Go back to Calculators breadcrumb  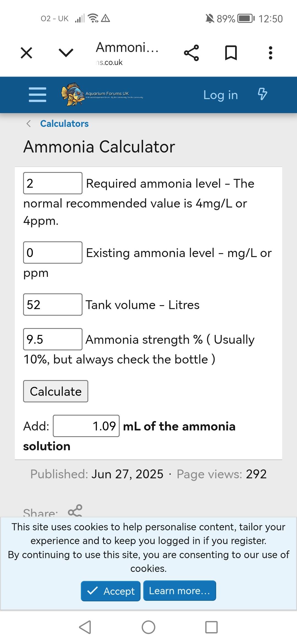click(x=64, y=124)
